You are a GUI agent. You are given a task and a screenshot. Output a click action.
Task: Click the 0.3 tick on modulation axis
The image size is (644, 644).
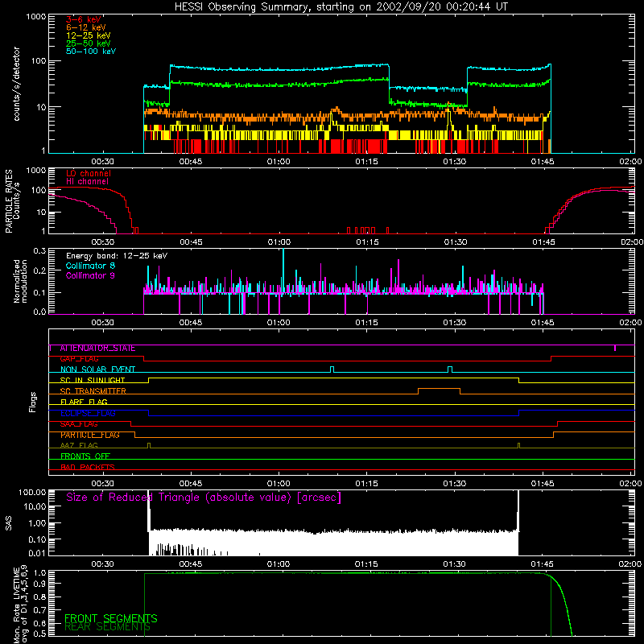(39, 250)
